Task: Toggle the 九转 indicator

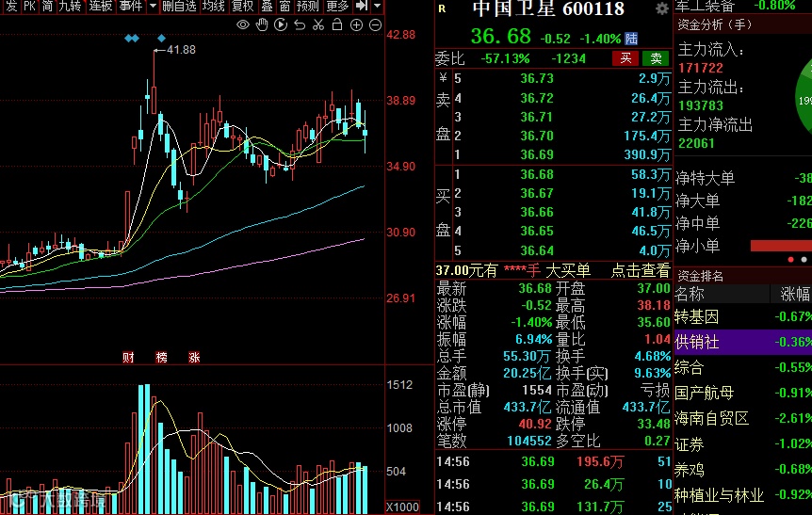Action: pos(70,7)
